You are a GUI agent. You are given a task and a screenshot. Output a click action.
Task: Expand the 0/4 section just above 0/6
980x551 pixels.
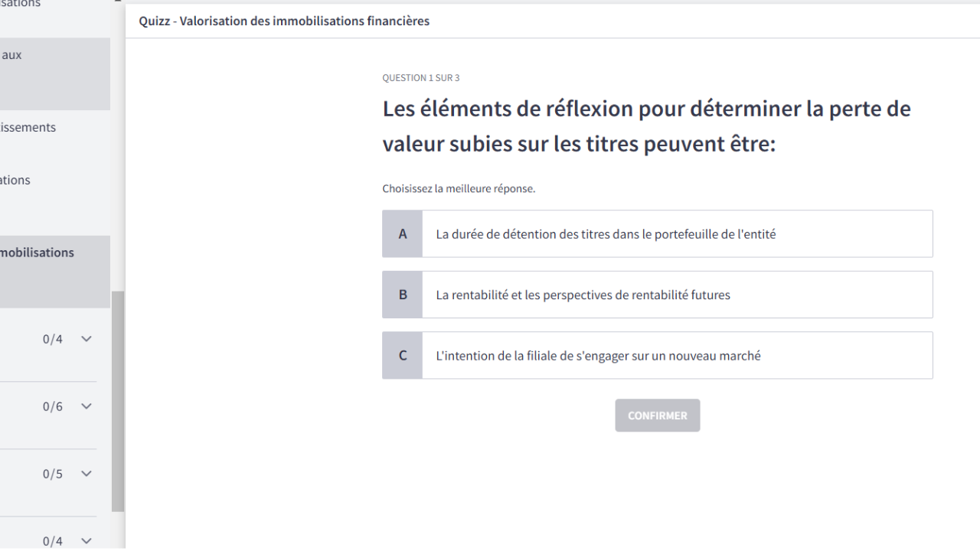(x=86, y=339)
